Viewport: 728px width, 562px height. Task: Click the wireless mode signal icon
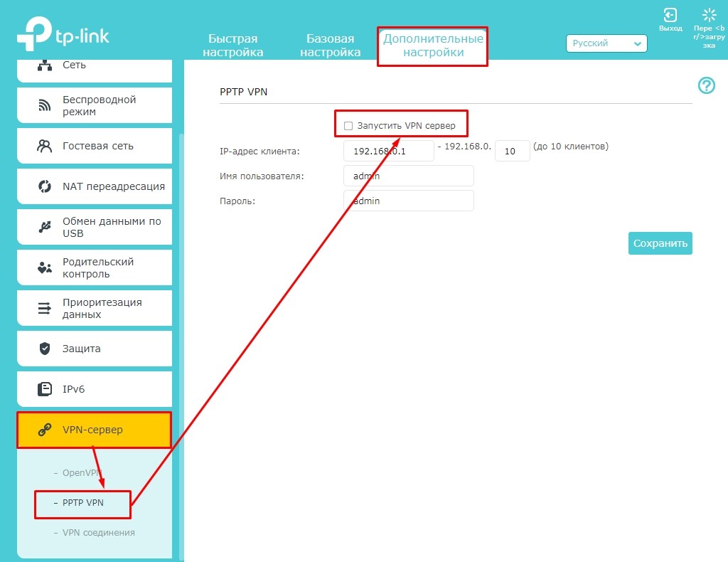[x=45, y=105]
